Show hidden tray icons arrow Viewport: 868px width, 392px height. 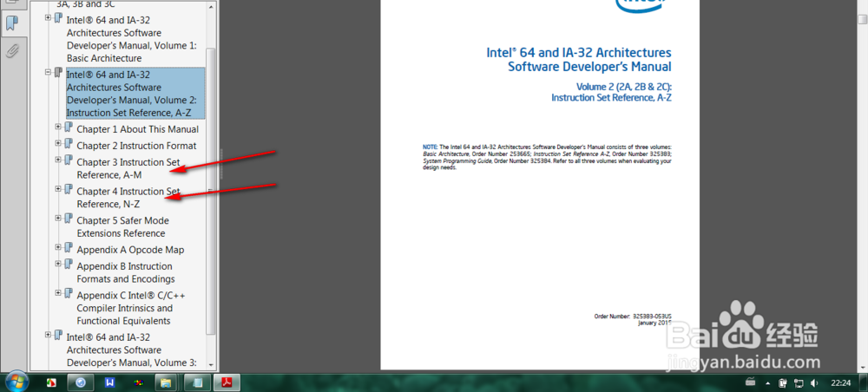pos(768,382)
